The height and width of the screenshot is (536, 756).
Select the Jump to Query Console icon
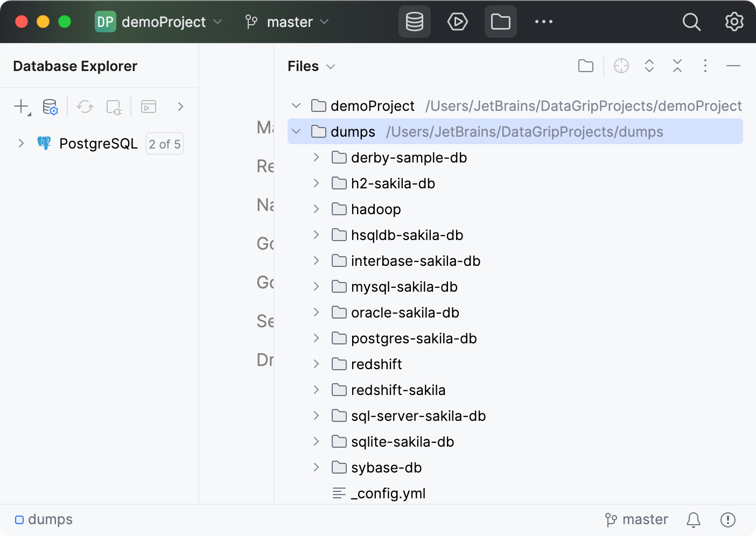(x=148, y=107)
